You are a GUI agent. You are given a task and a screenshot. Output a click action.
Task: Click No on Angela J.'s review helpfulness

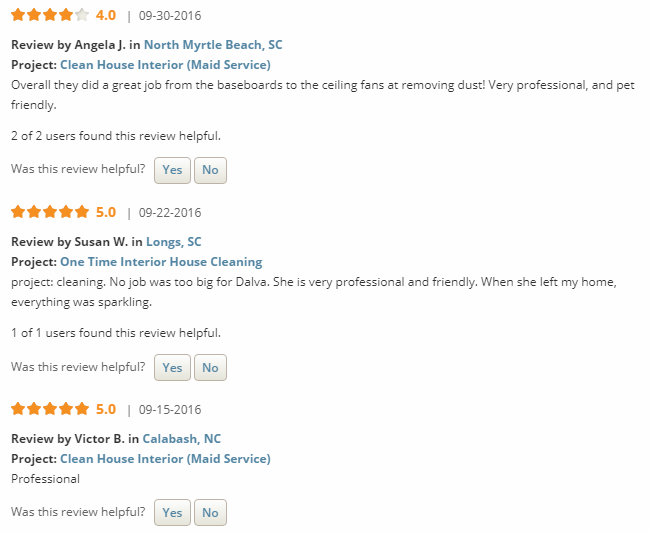(x=210, y=170)
